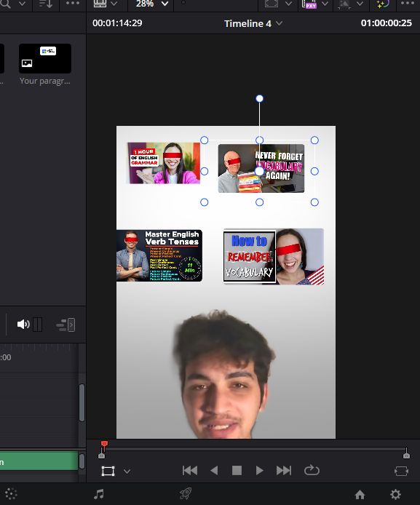Jump to last frame button

[x=284, y=471]
